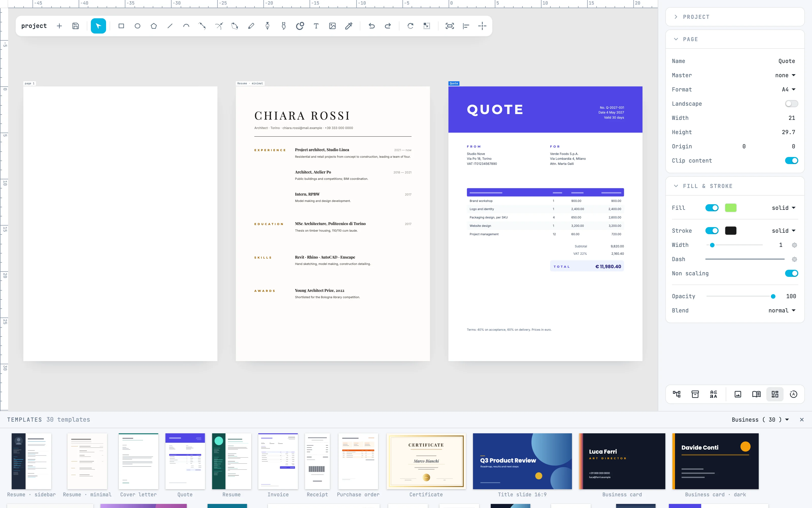Image resolution: width=812 pixels, height=508 pixels.
Task: Click the Undo arrow
Action: tap(371, 26)
